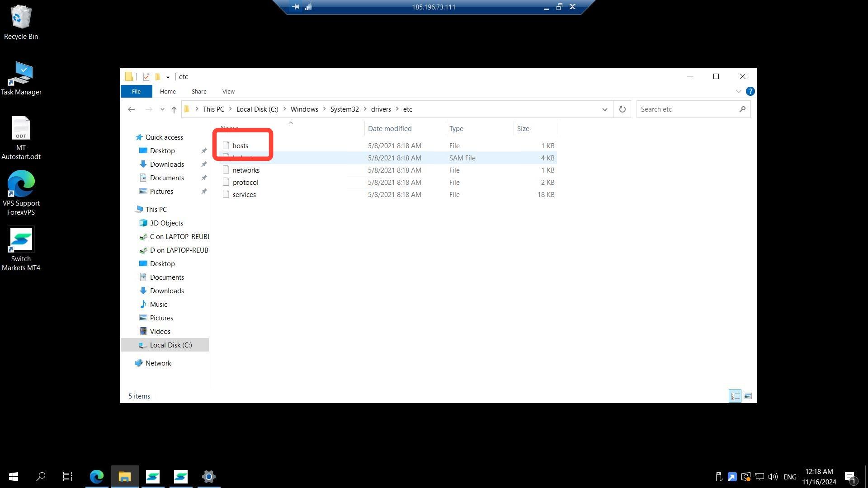Go up one folder level
The height and width of the screenshot is (488, 868).
pos(174,109)
